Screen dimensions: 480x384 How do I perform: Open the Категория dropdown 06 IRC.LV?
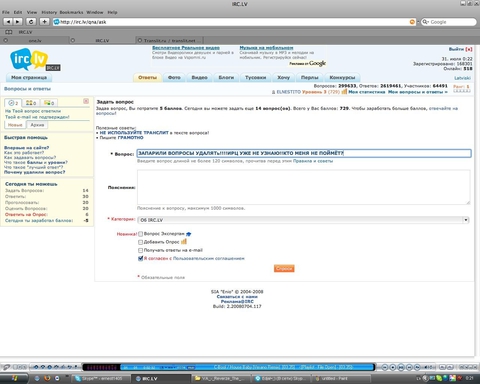pos(303,220)
